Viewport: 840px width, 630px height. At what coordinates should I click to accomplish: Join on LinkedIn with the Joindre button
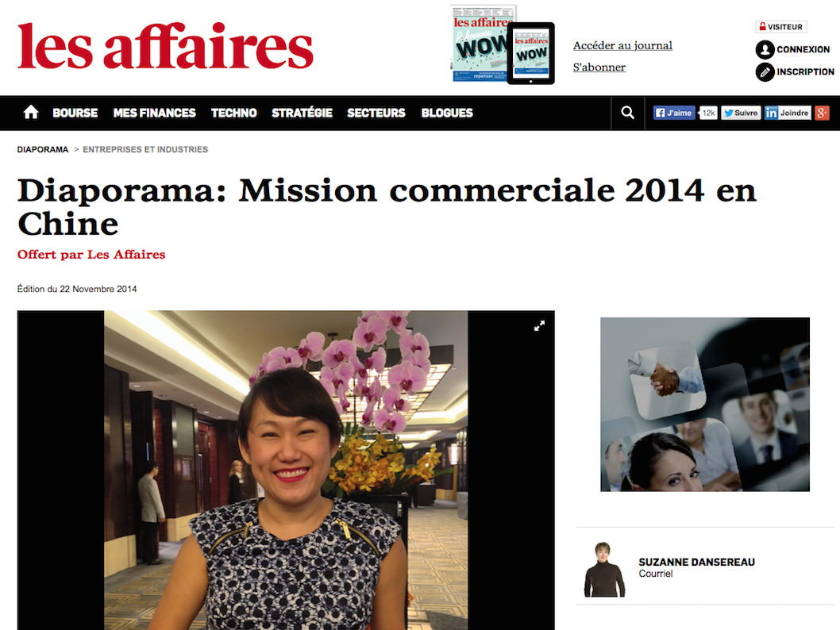click(x=788, y=113)
